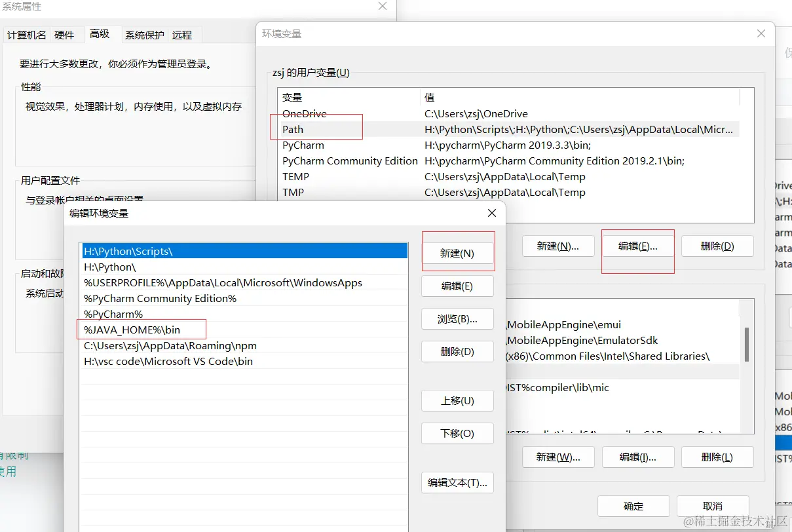Switch to 高级 tab in 系统属性
This screenshot has width=792, height=532.
[100, 33]
